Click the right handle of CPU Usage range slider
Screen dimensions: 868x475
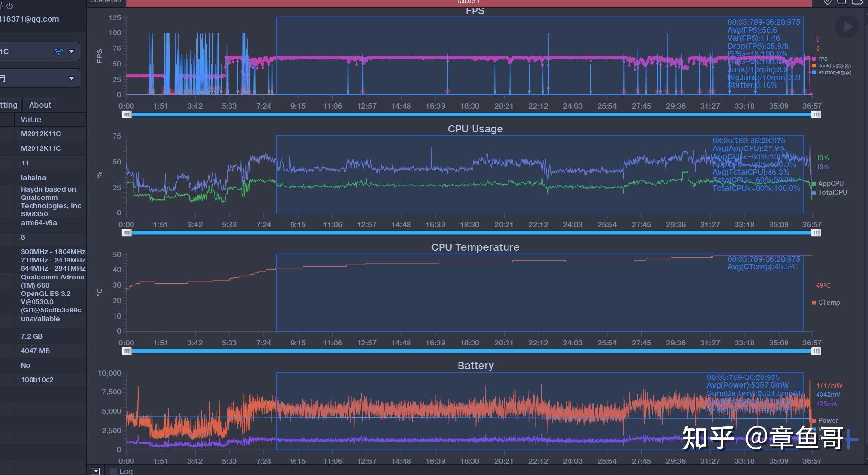pos(816,233)
